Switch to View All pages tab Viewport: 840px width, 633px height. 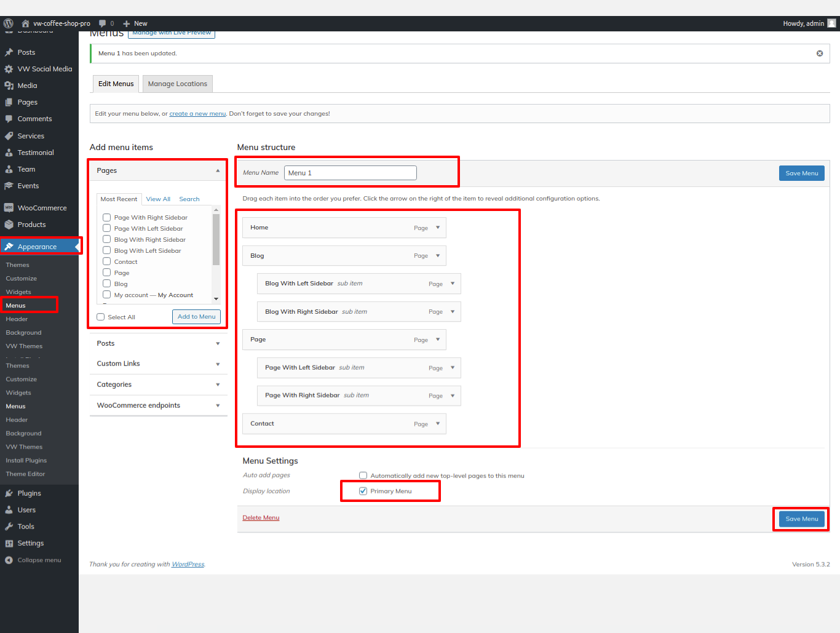[158, 199]
